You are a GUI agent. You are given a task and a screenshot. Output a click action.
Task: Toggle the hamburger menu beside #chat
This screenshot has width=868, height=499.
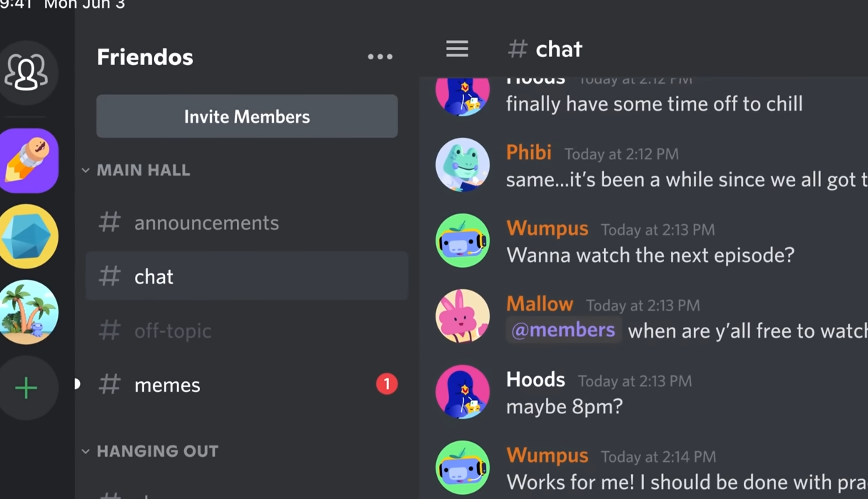(x=458, y=49)
